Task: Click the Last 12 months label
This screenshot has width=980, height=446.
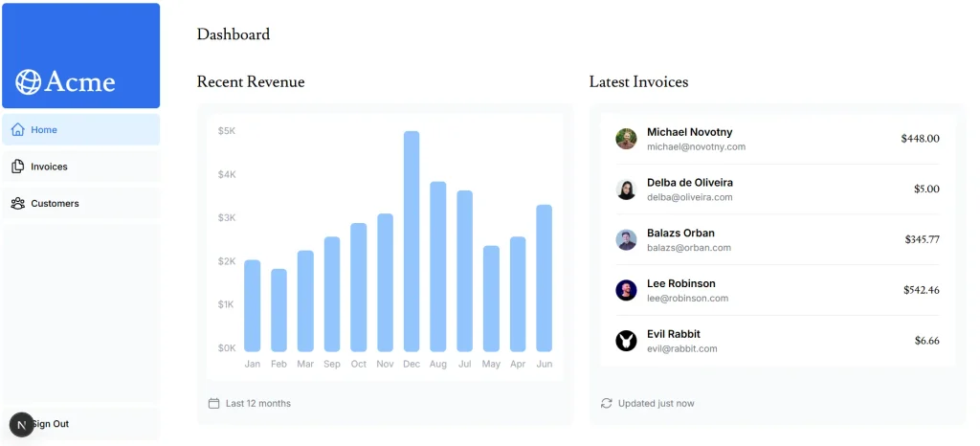Action: [258, 404]
